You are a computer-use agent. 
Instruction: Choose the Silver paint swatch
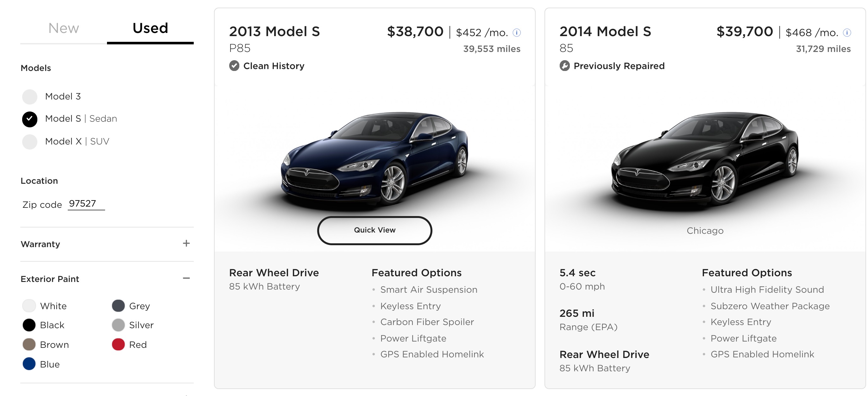tap(118, 325)
